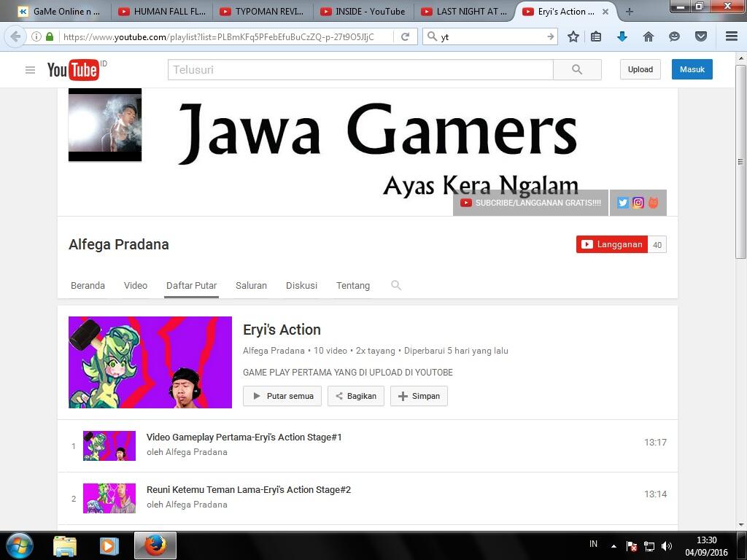
Task: Search the channel with the magnifier icon
Action: coord(396,285)
